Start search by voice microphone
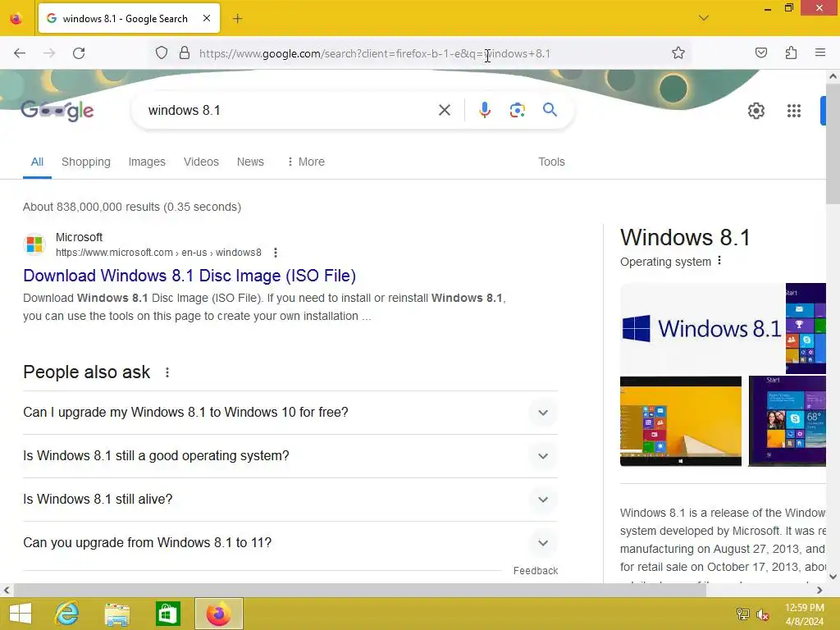Viewport: 840px width, 630px height. tap(484, 111)
